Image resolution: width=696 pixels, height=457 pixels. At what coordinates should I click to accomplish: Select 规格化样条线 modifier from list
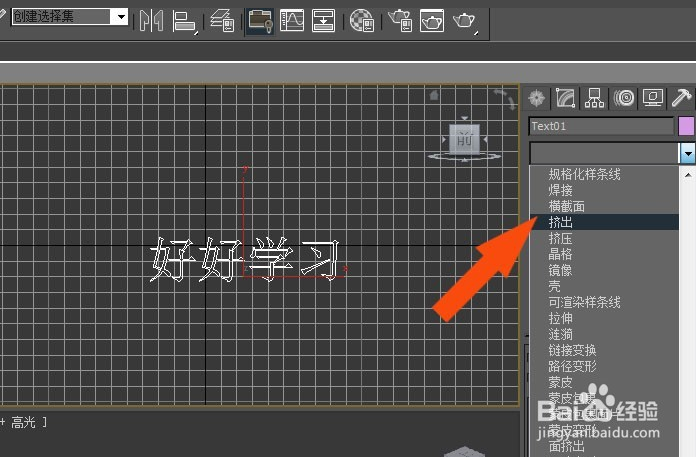(584, 174)
